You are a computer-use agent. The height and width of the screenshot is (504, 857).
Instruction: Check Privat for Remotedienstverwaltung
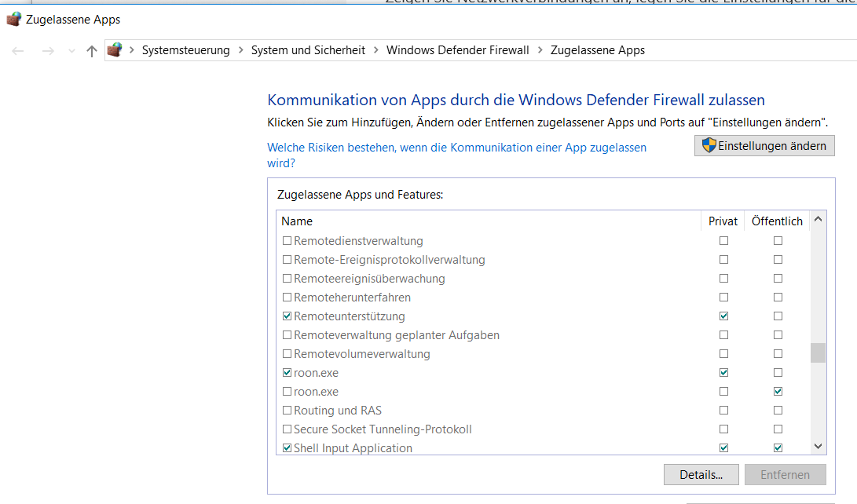coord(723,241)
